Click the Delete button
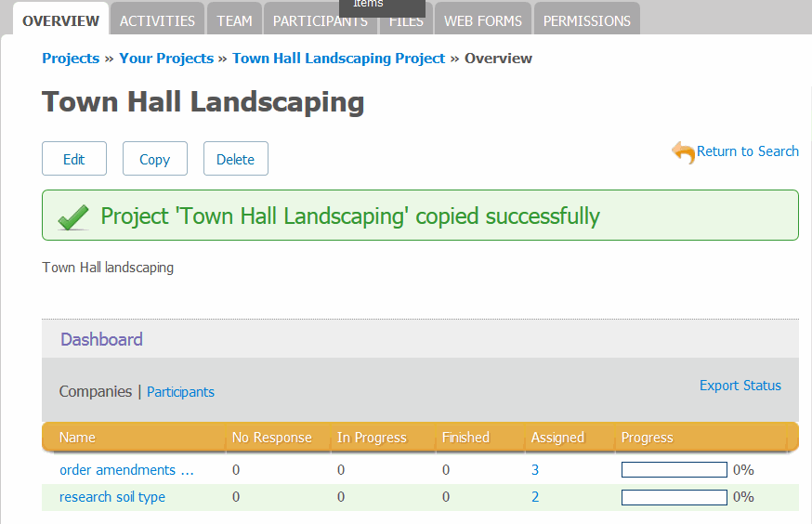 click(x=235, y=159)
